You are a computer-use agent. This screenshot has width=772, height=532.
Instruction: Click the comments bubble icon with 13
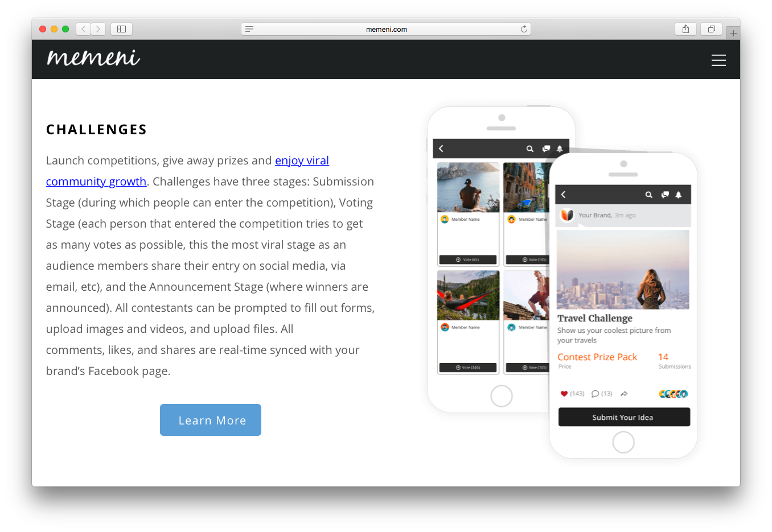coord(595,394)
